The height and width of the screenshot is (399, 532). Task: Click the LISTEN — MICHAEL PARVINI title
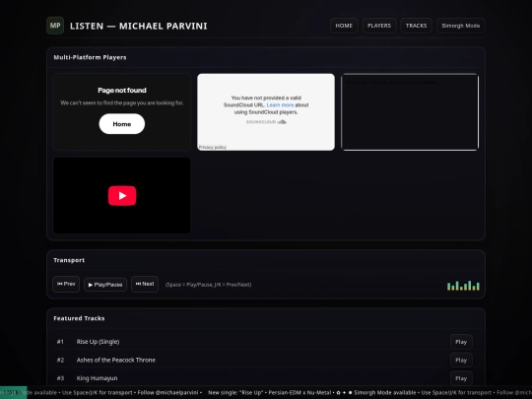coord(139,27)
